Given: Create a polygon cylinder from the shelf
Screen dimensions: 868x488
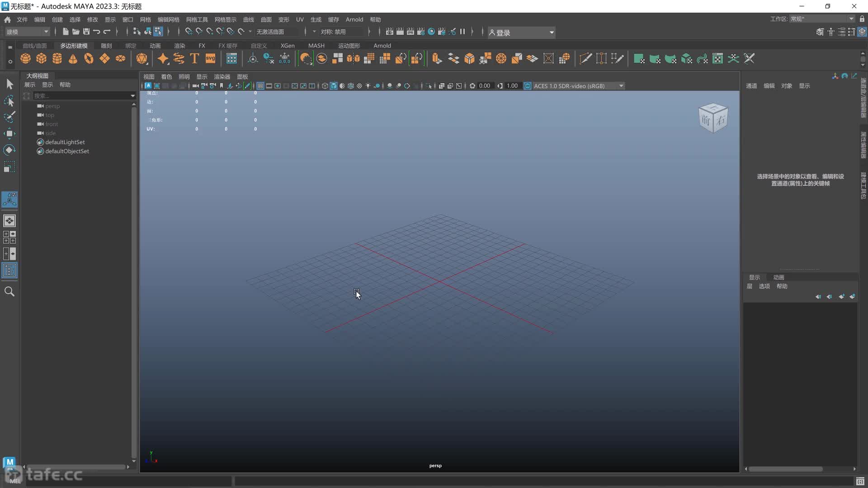Looking at the screenshot, I should (x=57, y=59).
